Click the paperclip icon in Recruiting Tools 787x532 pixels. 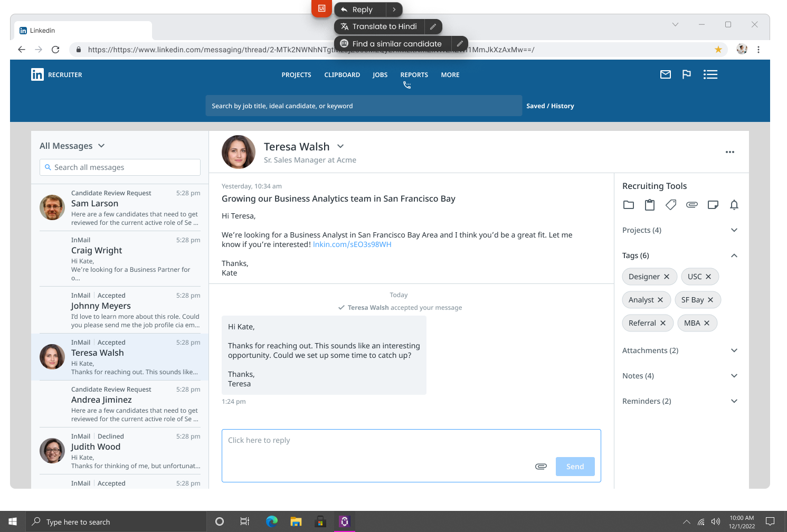coord(692,205)
